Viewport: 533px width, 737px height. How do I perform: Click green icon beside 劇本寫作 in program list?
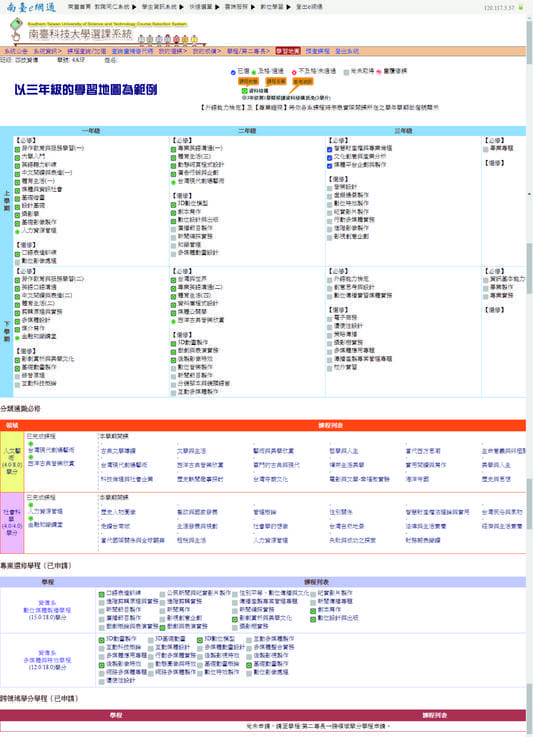coord(313,611)
